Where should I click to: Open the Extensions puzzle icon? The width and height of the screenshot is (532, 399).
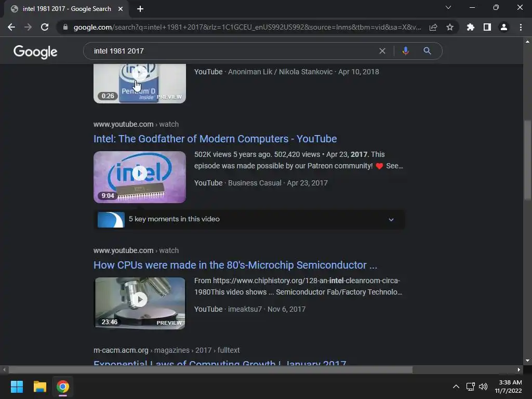click(470, 27)
